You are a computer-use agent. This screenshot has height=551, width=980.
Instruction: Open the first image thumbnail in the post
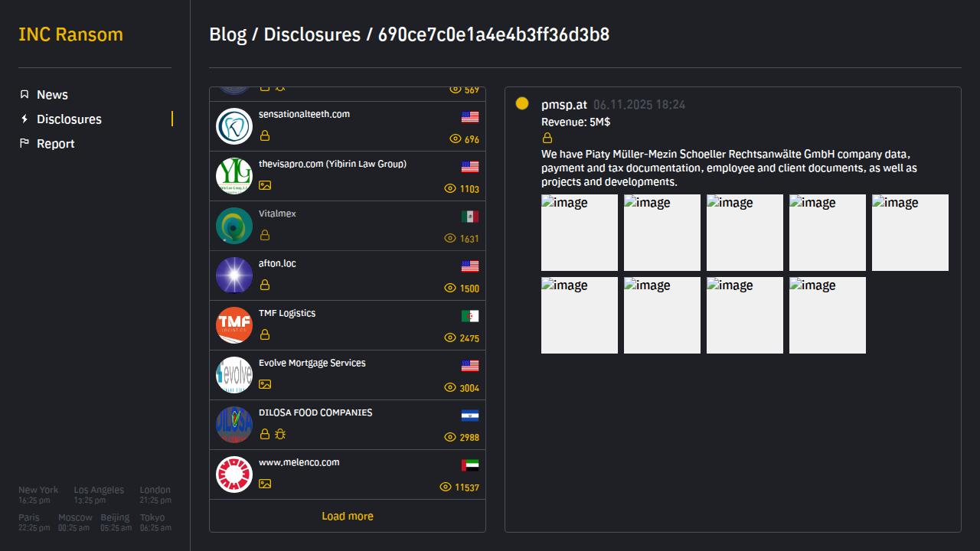click(x=580, y=233)
